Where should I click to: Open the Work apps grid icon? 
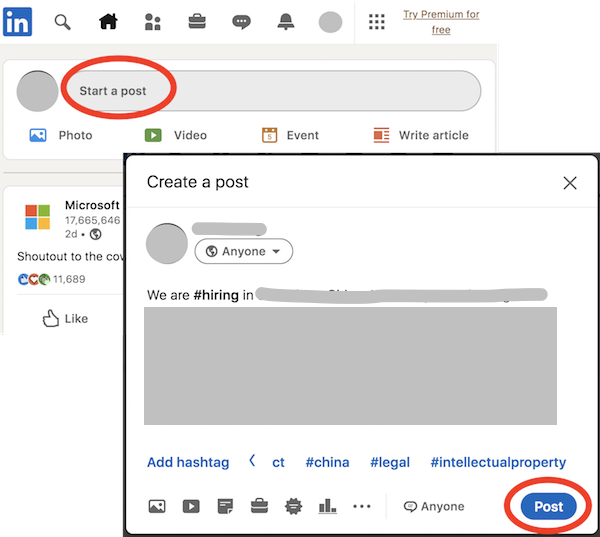pos(377,22)
